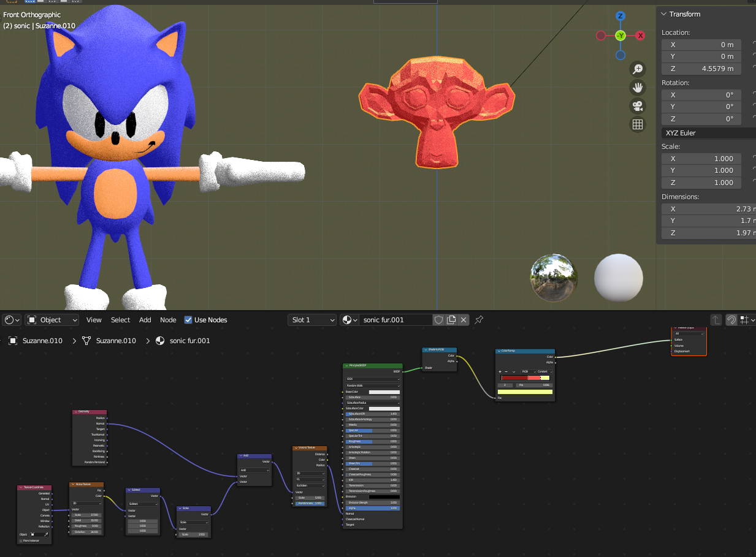Collapse the Principled BSDF node
The image size is (756, 557).
tap(346, 366)
